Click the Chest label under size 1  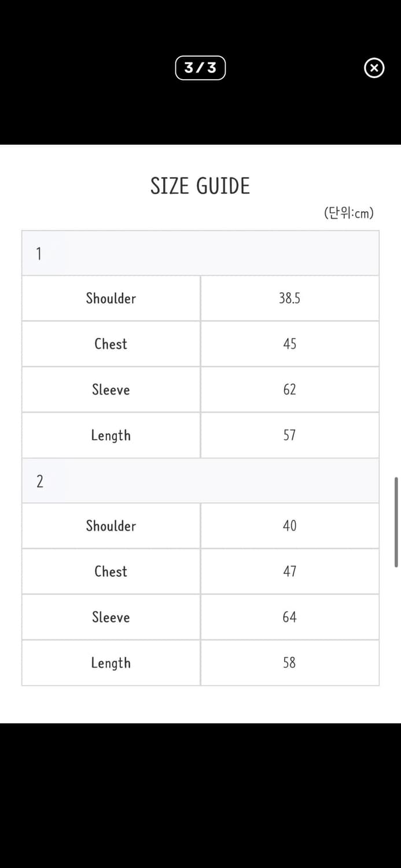pyautogui.click(x=111, y=344)
